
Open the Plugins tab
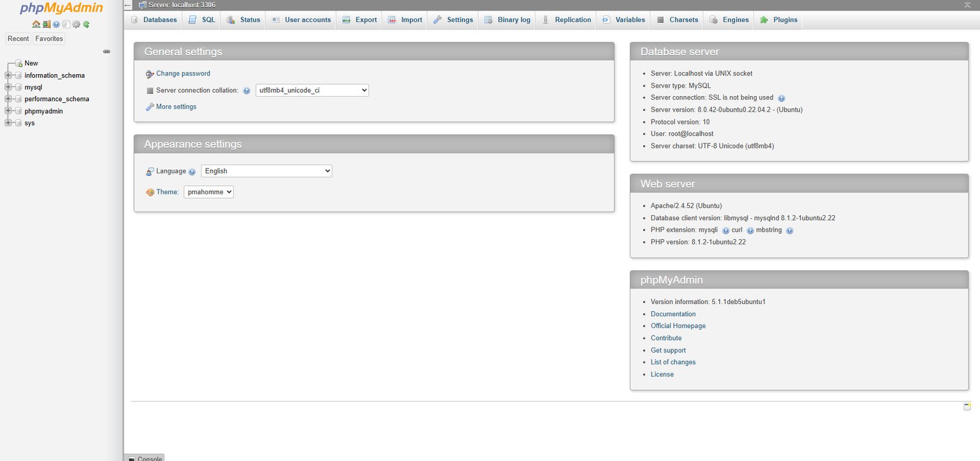[778, 20]
